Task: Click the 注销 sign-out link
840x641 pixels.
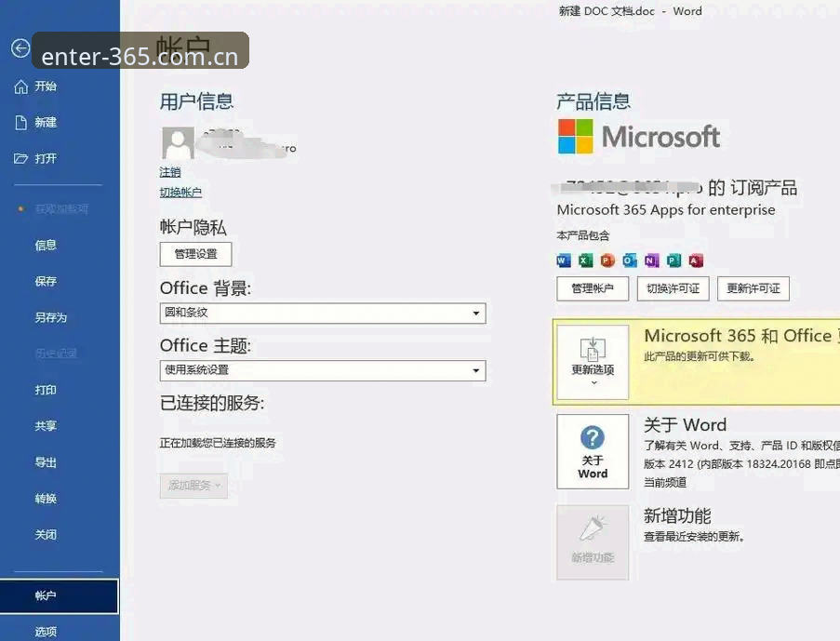Action: [170, 173]
